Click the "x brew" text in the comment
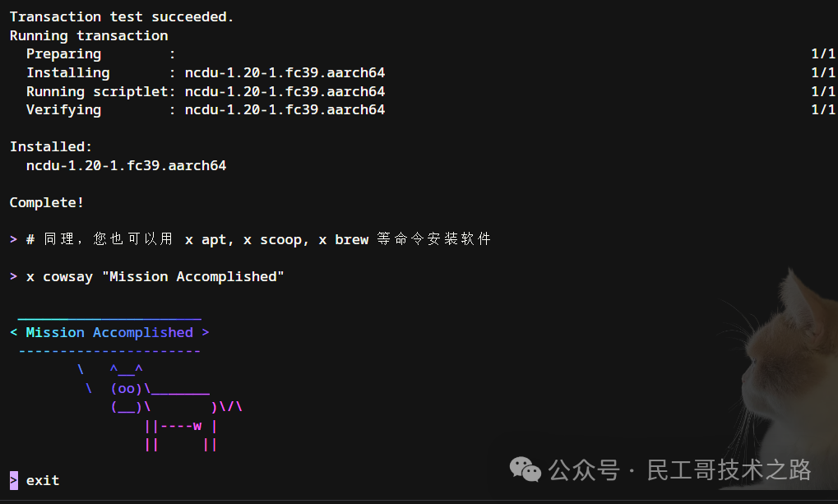The height and width of the screenshot is (504, 838). point(343,240)
